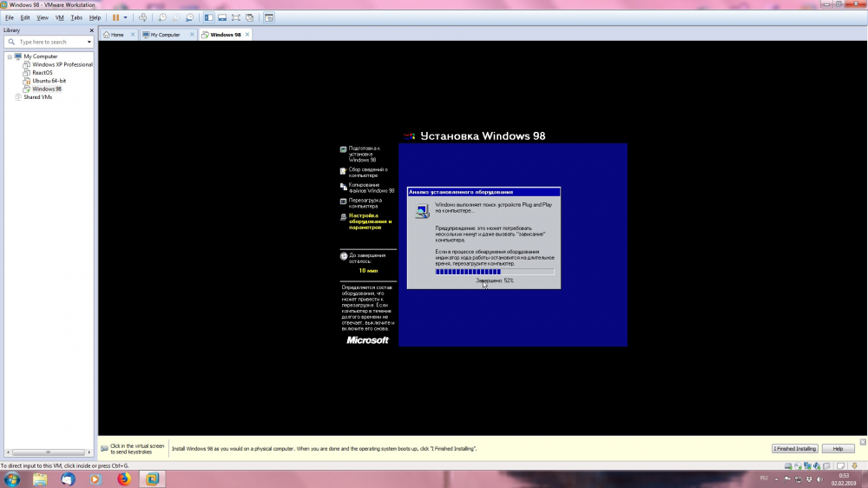Click the Unity mode toolbar icon
868x488 pixels.
coord(250,17)
